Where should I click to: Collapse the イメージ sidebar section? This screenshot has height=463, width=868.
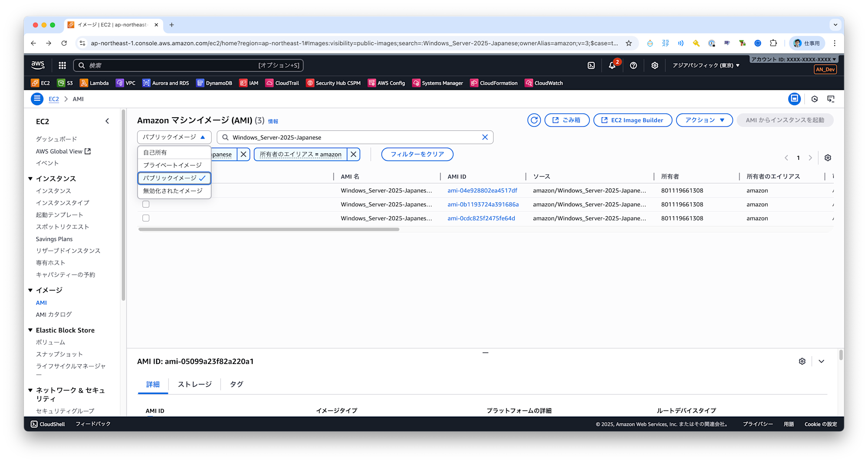pos(30,290)
